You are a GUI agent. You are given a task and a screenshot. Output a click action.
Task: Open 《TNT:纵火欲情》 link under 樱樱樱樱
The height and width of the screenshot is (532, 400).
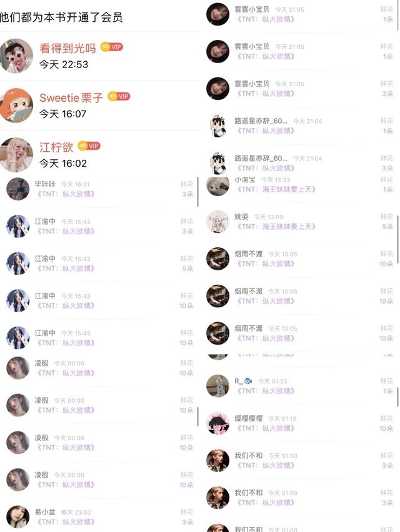pyautogui.click(x=265, y=428)
